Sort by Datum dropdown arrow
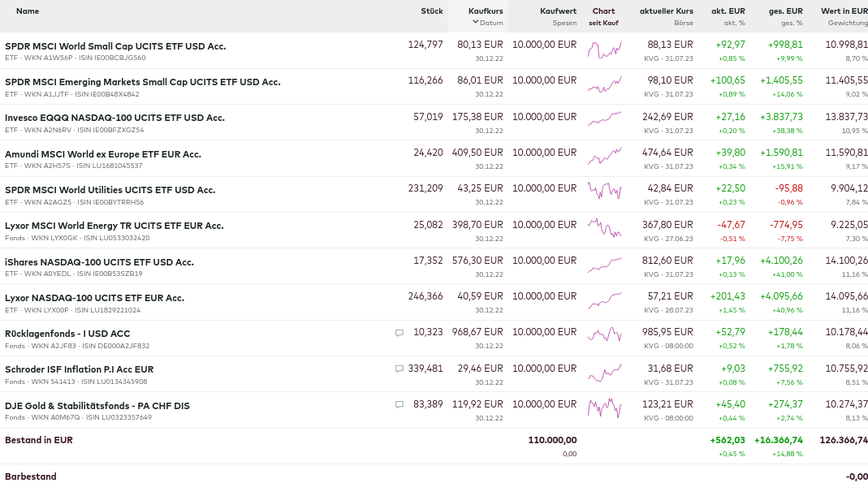 [x=476, y=22]
